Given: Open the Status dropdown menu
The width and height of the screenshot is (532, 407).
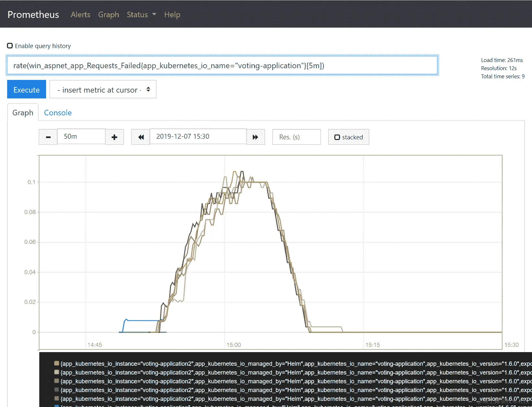Looking at the screenshot, I should tap(142, 15).
